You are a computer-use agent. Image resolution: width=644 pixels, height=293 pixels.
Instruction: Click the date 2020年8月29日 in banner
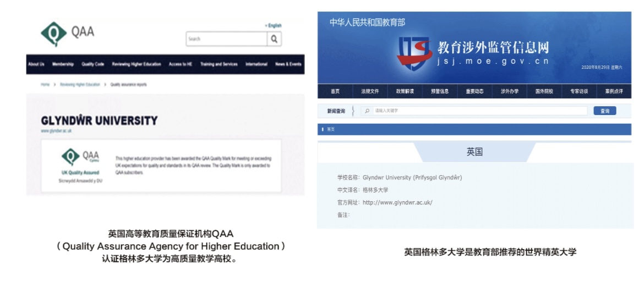(596, 67)
